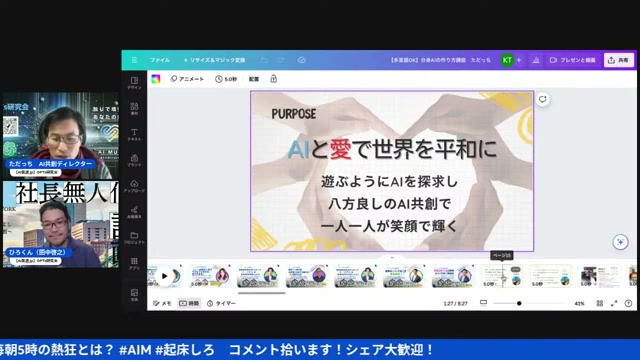
Task: Open the アップロード uploads panel
Action: point(134,186)
